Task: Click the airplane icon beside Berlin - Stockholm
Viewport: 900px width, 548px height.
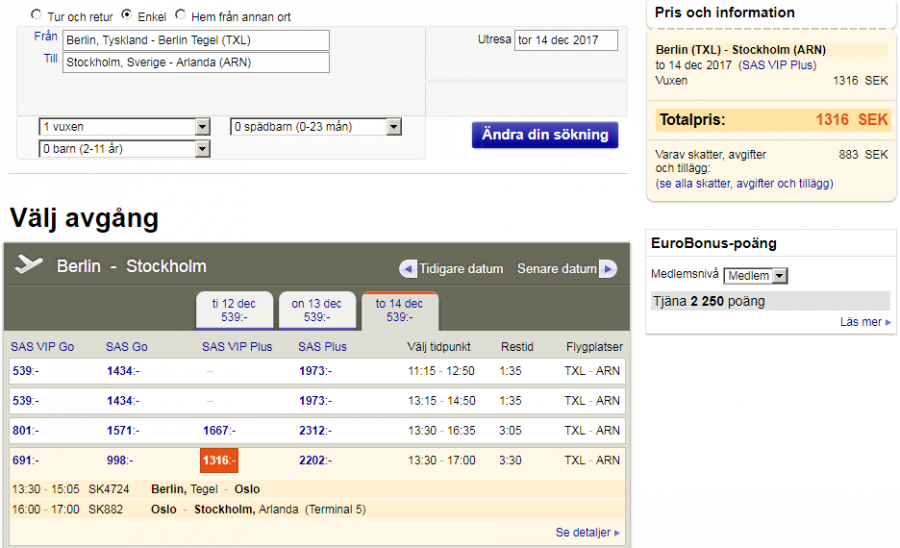Action: coord(30,266)
